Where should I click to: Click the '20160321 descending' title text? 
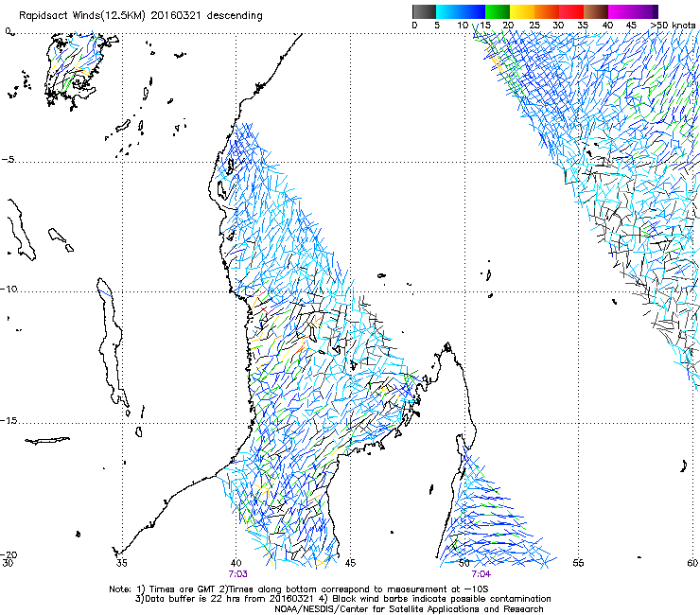point(207,16)
